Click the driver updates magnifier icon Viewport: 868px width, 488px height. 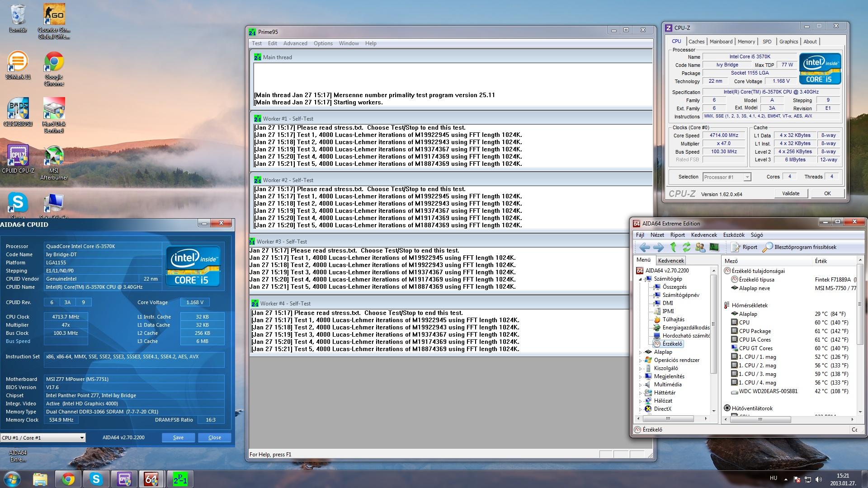tap(767, 247)
